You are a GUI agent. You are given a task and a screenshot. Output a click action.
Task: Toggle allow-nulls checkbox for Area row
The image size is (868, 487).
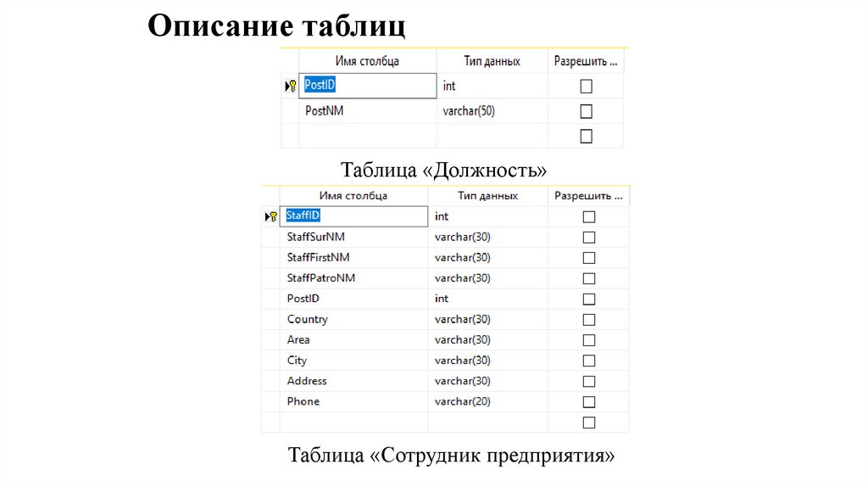589,340
